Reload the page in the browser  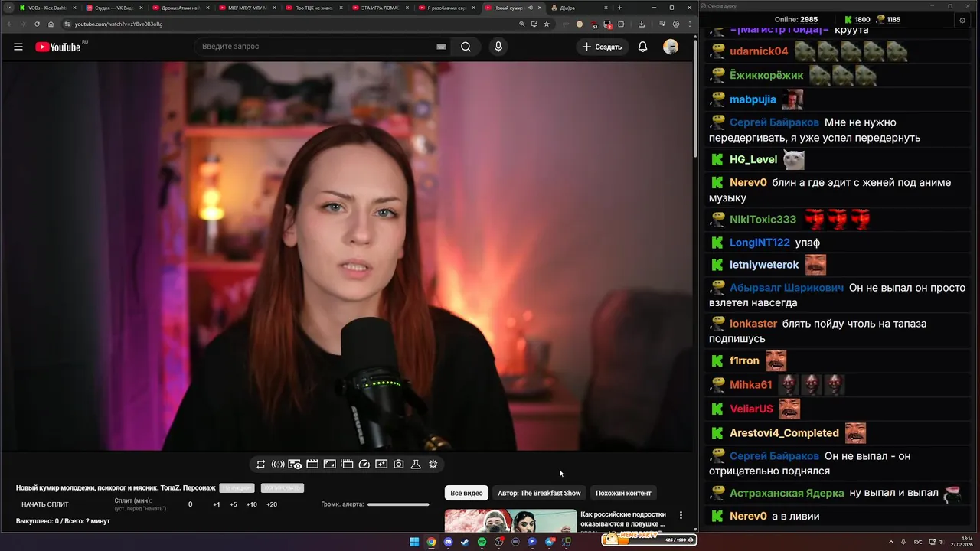(x=37, y=24)
